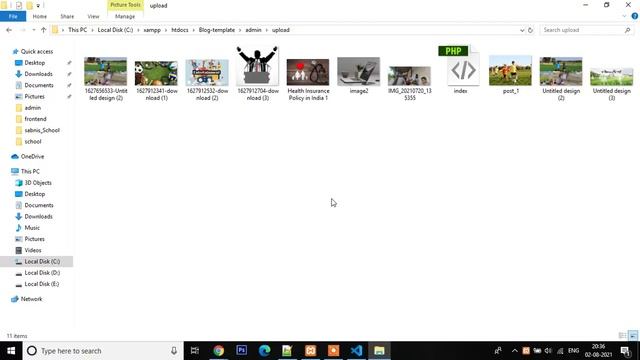
Task: Select the index PHP file icon
Action: (x=460, y=70)
